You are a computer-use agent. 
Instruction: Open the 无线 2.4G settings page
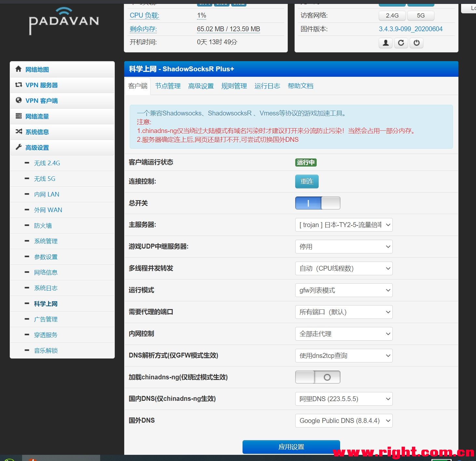click(62, 163)
